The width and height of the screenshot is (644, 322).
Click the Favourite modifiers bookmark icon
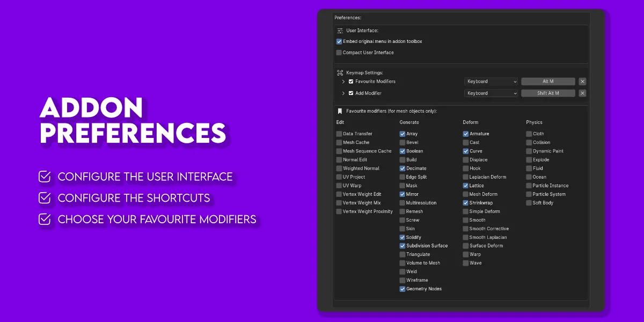[340, 111]
